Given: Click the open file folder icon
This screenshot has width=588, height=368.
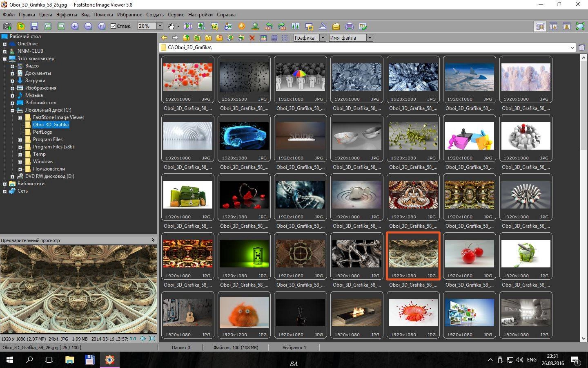Looking at the screenshot, I should pos(20,26).
